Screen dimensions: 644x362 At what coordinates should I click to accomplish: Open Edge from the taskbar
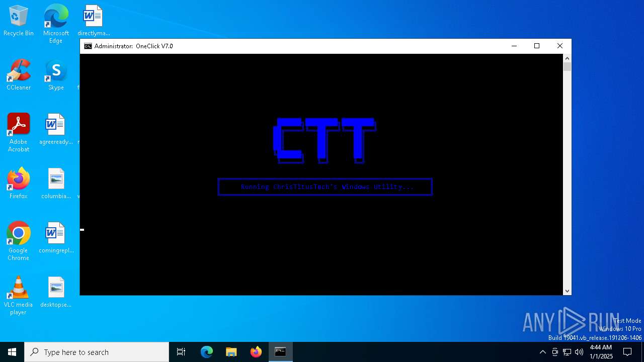(x=207, y=352)
